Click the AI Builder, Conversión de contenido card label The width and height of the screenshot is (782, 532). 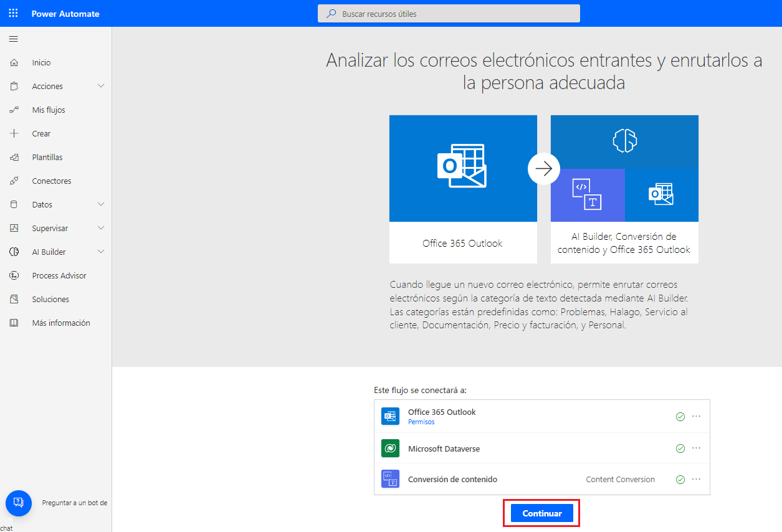pyautogui.click(x=624, y=243)
